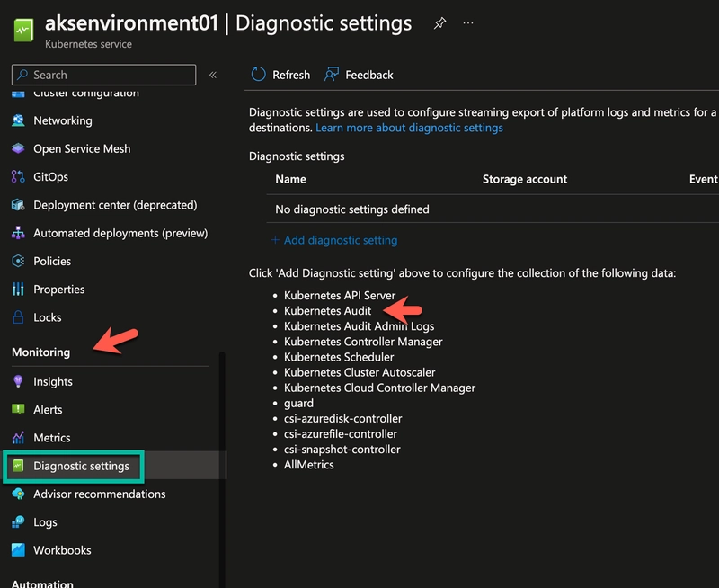Click the Networking icon in sidebar
Image resolution: width=719 pixels, height=588 pixels.
18,120
